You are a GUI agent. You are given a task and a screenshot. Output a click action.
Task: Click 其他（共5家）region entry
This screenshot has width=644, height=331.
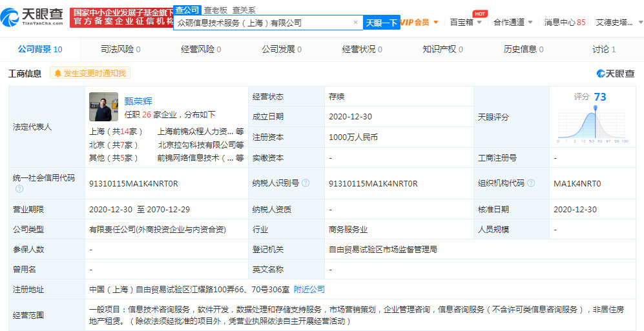click(x=114, y=158)
